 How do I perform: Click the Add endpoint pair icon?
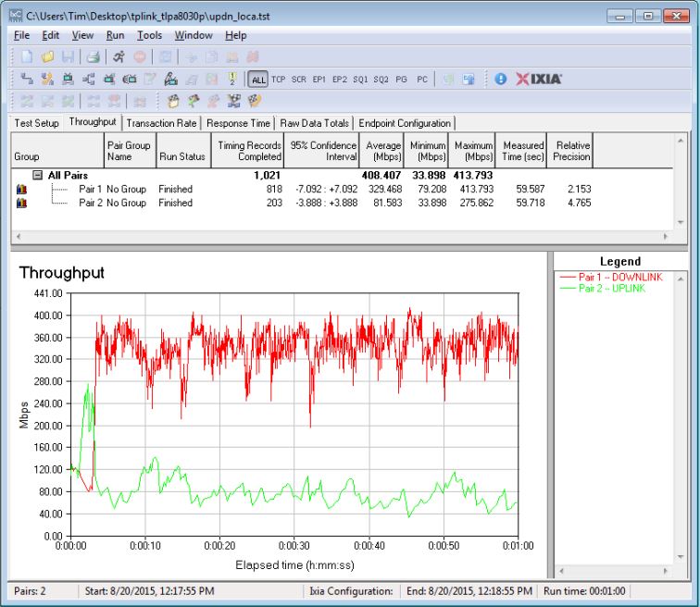[x=27, y=79]
